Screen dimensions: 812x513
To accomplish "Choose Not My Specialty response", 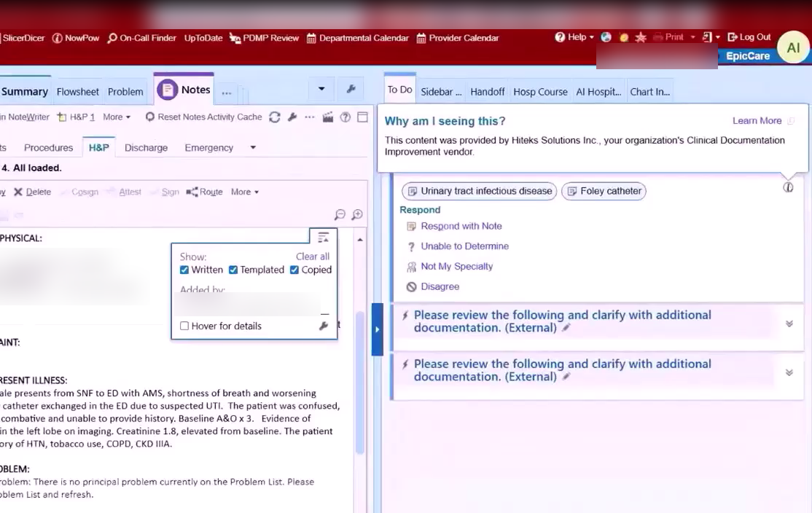I will click(x=457, y=267).
